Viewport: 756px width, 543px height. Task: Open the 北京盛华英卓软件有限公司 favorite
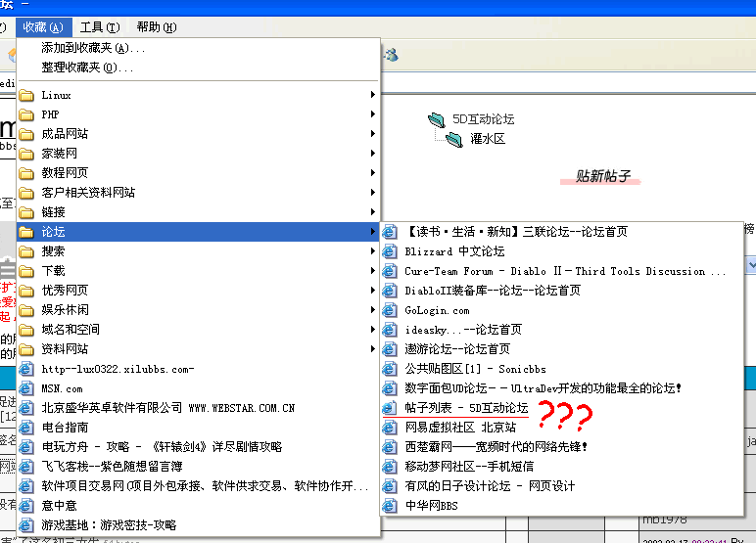(199, 408)
